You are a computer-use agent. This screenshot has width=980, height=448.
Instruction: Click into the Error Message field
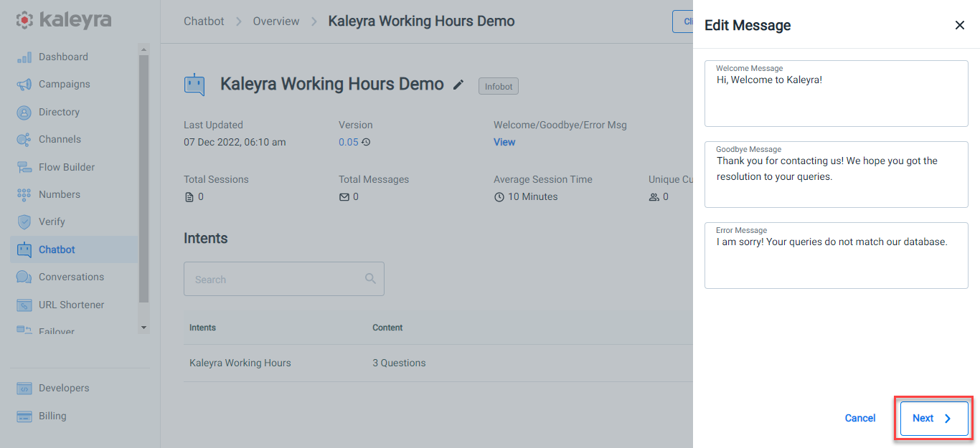point(837,256)
